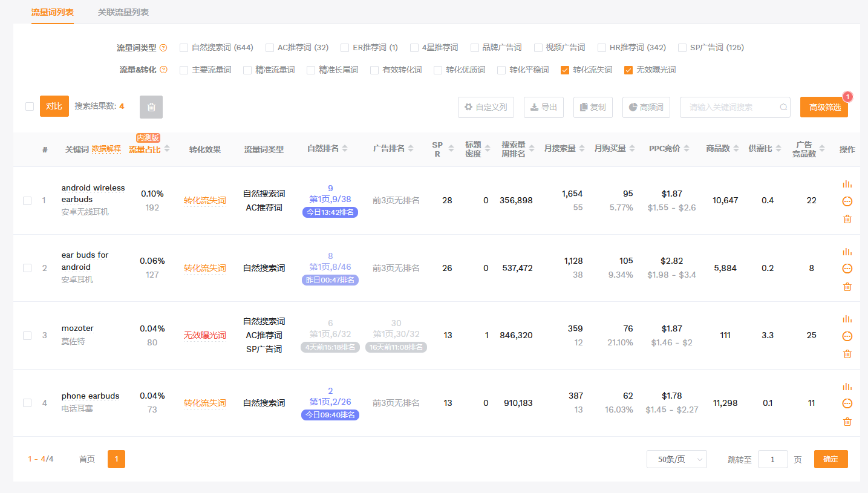The image size is (868, 493).
Task: Open more options icon for mozoter row
Action: coord(847,336)
